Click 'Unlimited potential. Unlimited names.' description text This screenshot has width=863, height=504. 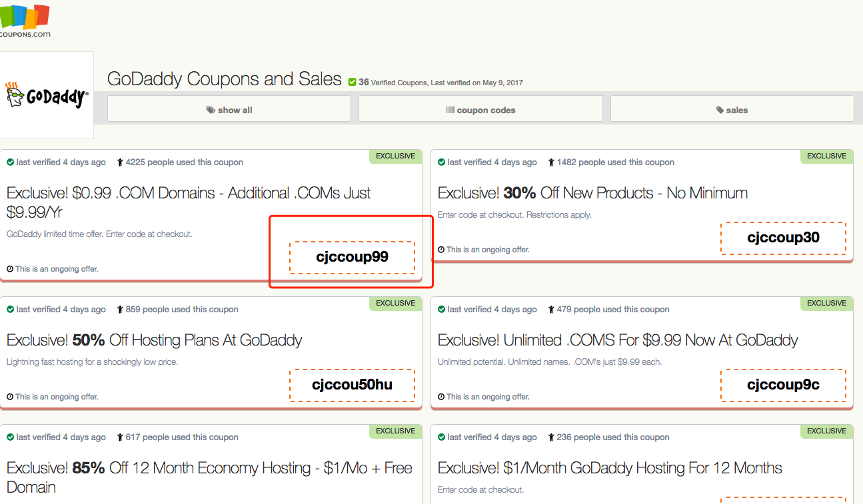coord(550,362)
